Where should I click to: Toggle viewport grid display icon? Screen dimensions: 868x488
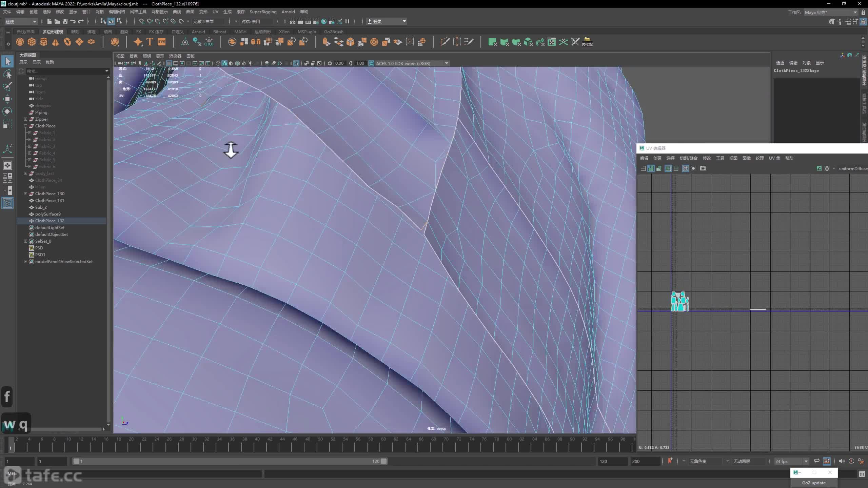[169, 63]
